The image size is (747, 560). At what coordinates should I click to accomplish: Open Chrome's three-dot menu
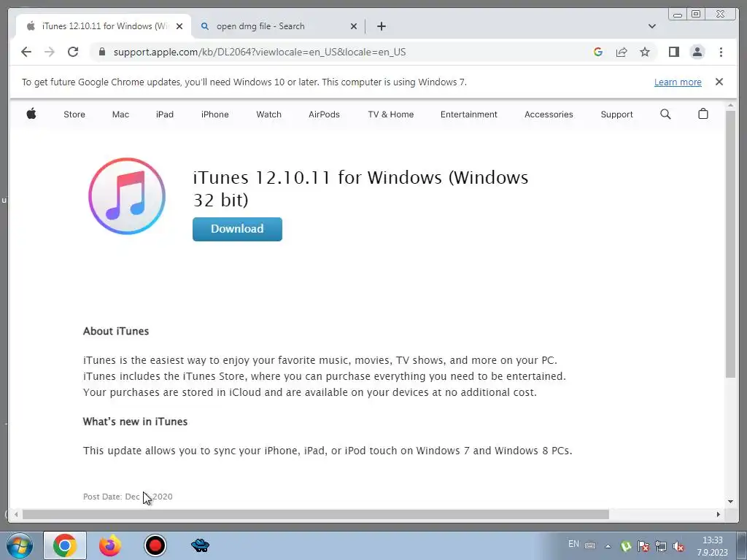pos(721,52)
